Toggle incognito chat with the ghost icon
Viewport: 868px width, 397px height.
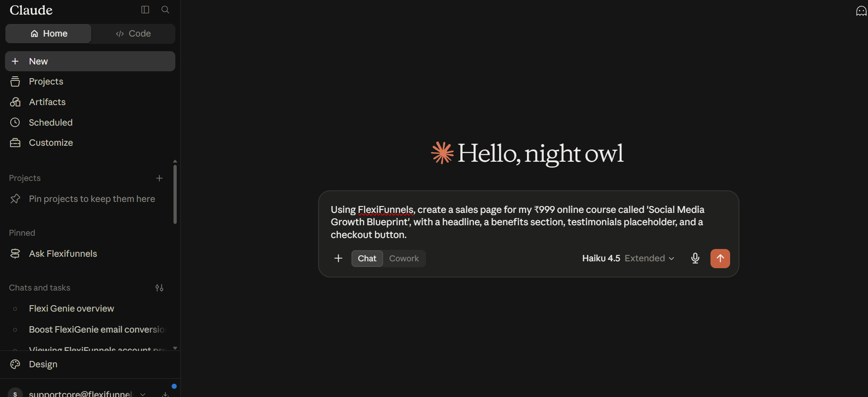click(861, 11)
